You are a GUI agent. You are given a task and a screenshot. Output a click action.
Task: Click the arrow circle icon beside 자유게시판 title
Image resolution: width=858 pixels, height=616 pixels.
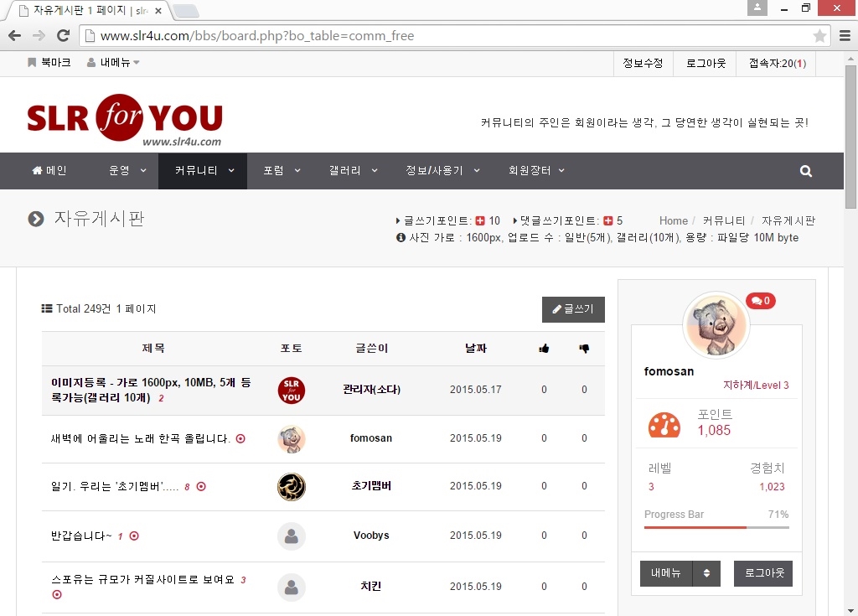[35, 219]
